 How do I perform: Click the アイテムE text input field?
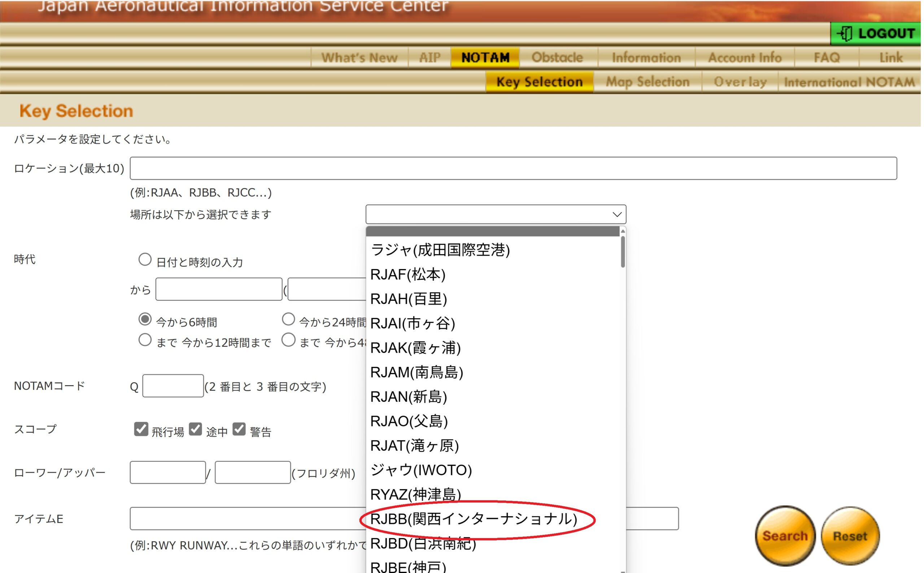pyautogui.click(x=404, y=518)
